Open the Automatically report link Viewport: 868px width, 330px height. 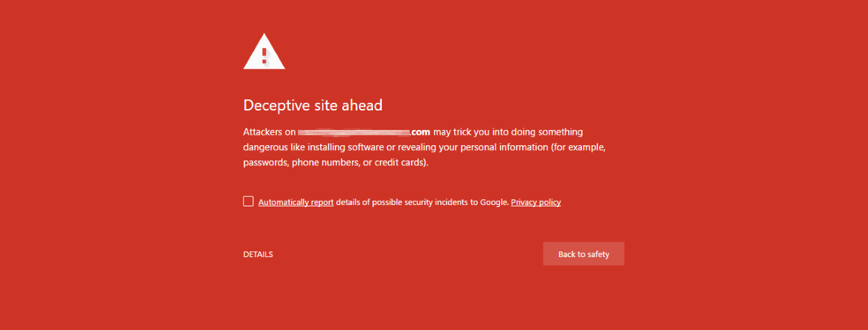click(x=296, y=202)
